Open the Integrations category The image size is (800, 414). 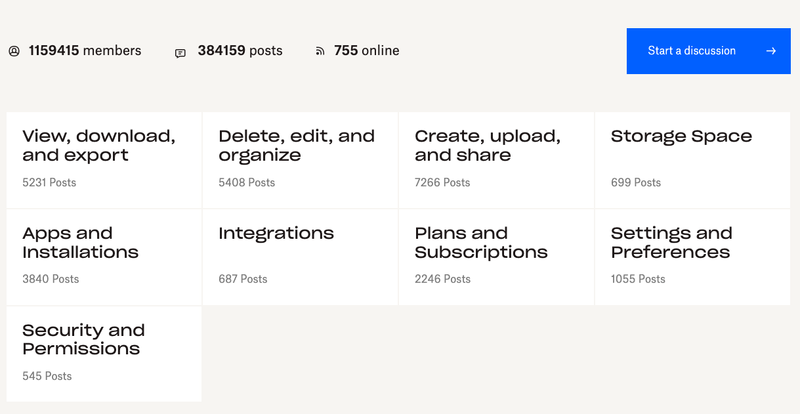[276, 233]
